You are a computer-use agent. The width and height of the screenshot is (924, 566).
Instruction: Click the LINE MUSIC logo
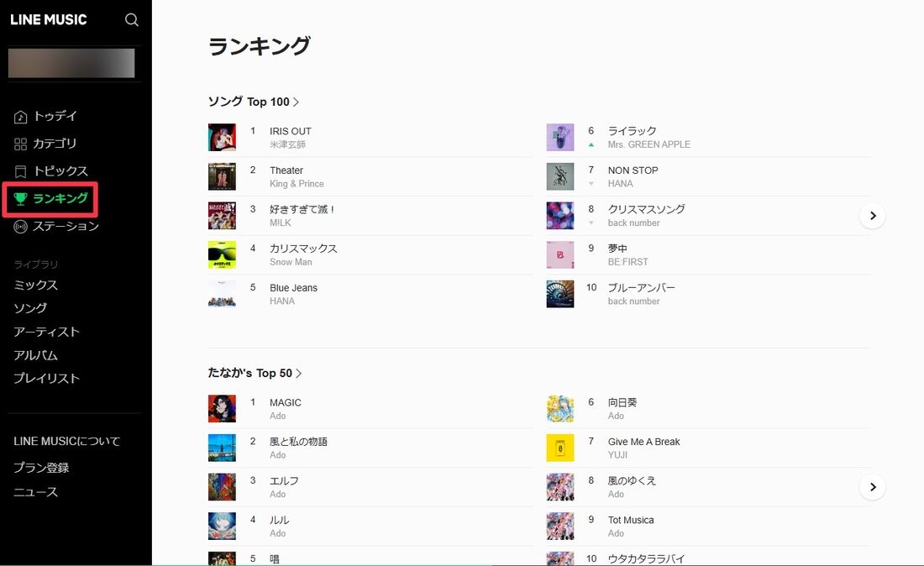[49, 19]
